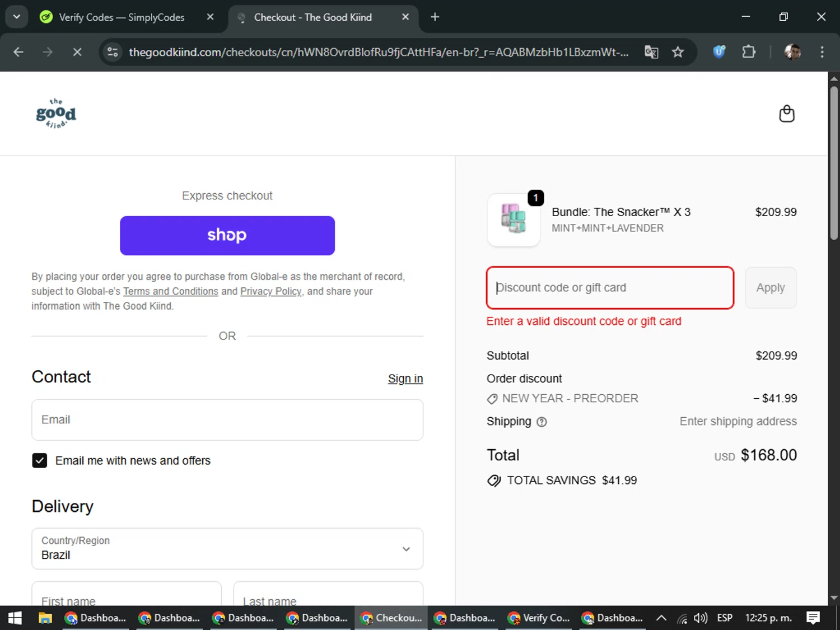
Task: Open the site information icon in address bar
Action: pyautogui.click(x=113, y=52)
